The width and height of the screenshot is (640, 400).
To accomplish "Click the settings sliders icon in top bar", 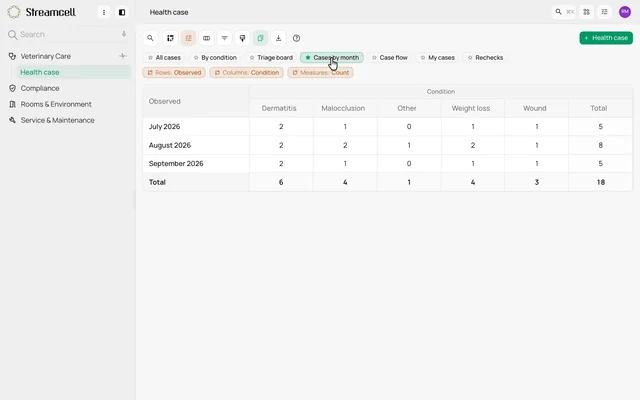I will point(604,12).
